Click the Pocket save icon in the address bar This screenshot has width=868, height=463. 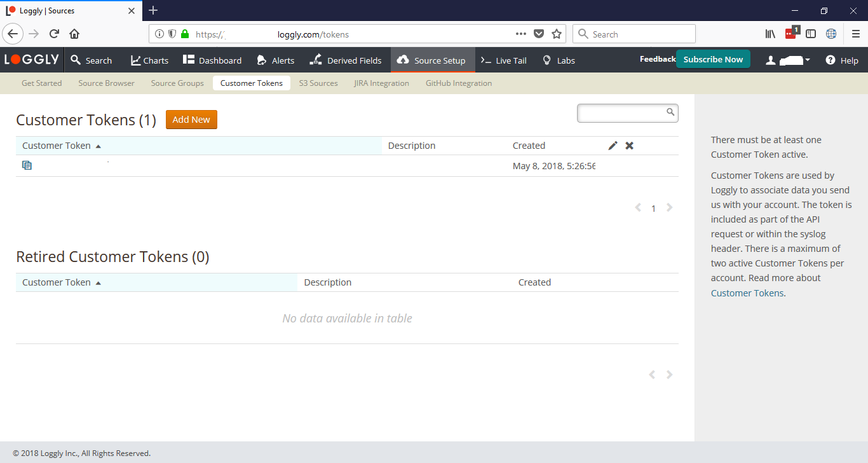pyautogui.click(x=539, y=34)
